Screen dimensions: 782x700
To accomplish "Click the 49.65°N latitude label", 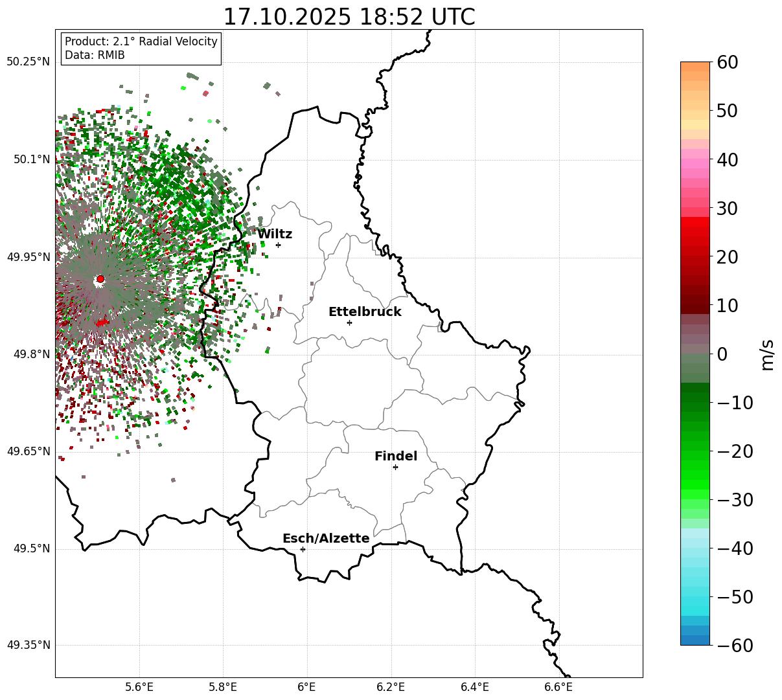I will 28,451.
